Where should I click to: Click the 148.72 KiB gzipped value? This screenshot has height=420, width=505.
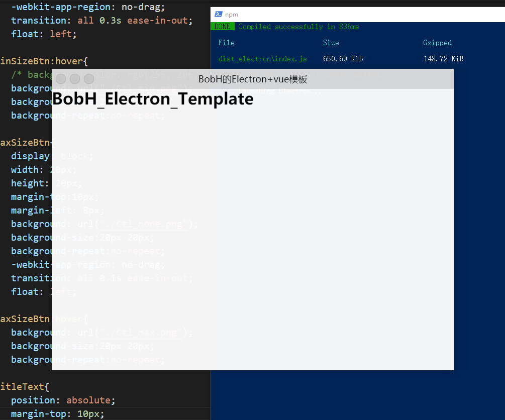(x=444, y=59)
